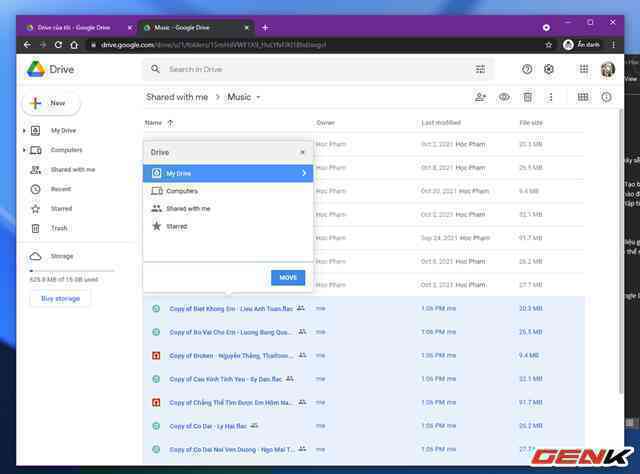Screen dimensions: 640x474
Task: Open the Settings gear icon
Action: [x=549, y=69]
